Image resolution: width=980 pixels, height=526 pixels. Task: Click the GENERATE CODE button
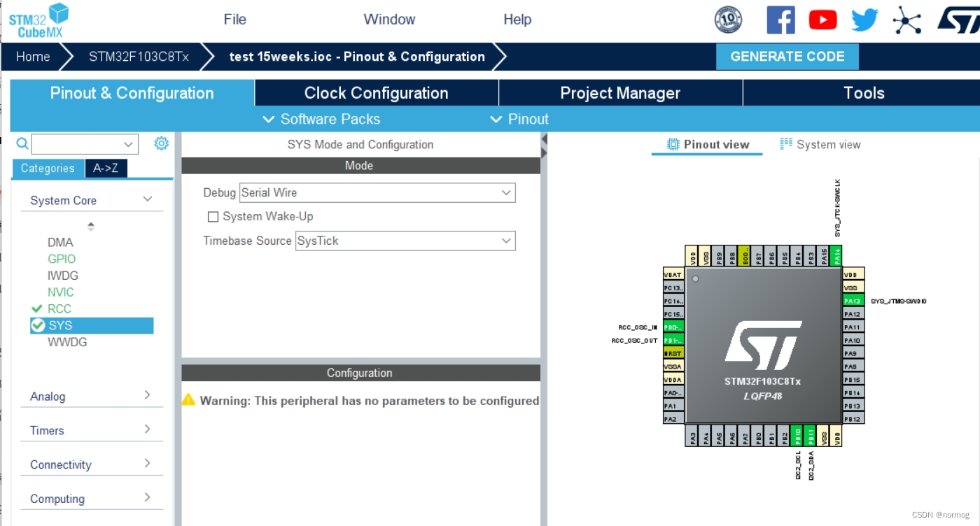(787, 57)
